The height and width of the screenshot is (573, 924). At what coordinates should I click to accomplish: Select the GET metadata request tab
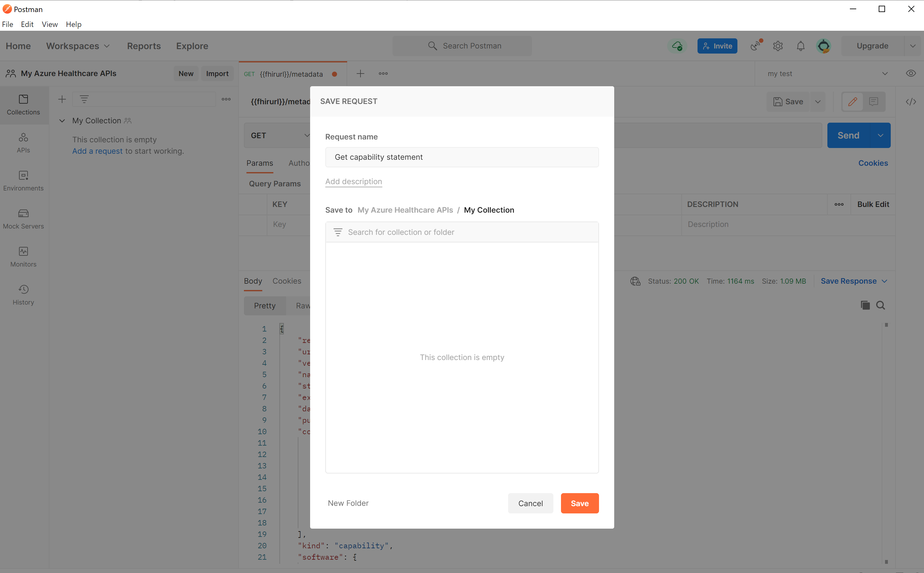[293, 74]
